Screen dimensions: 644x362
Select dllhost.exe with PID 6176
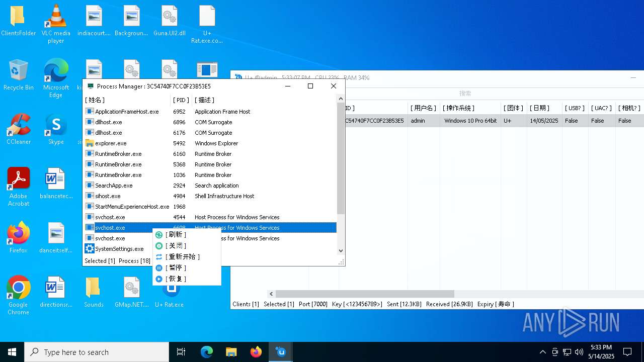point(210,133)
